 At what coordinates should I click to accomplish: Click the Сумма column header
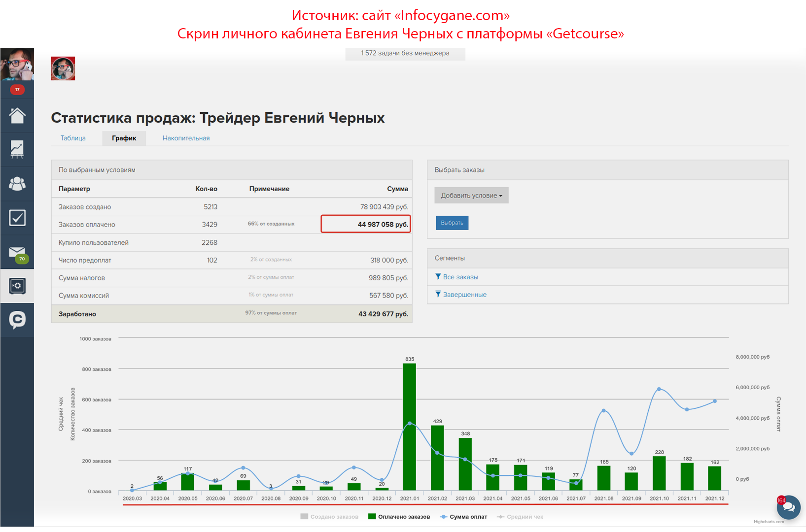click(x=397, y=189)
